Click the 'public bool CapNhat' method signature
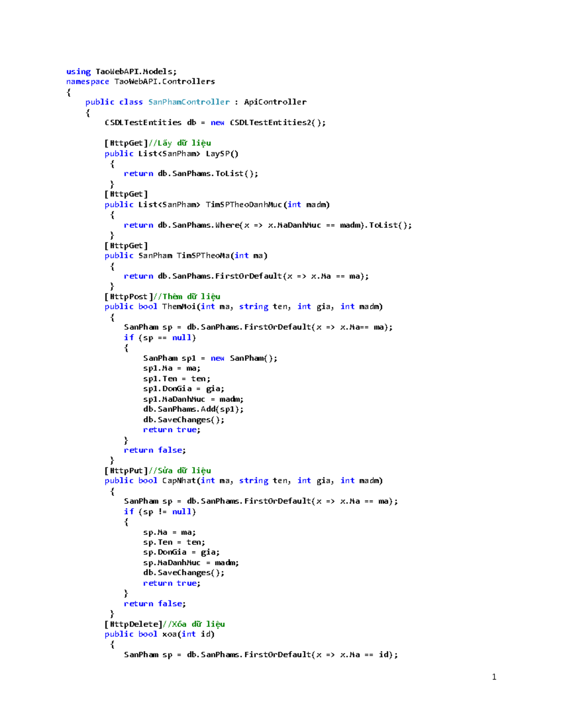 [x=244, y=481]
